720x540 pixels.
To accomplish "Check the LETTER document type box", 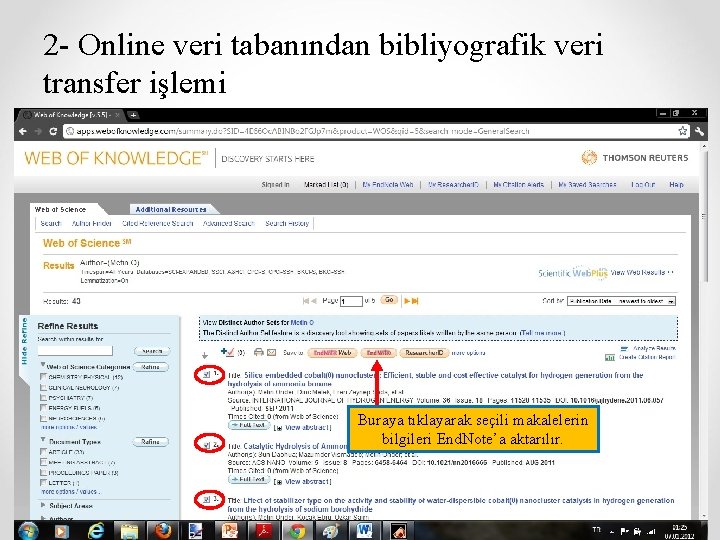I will 44,483.
